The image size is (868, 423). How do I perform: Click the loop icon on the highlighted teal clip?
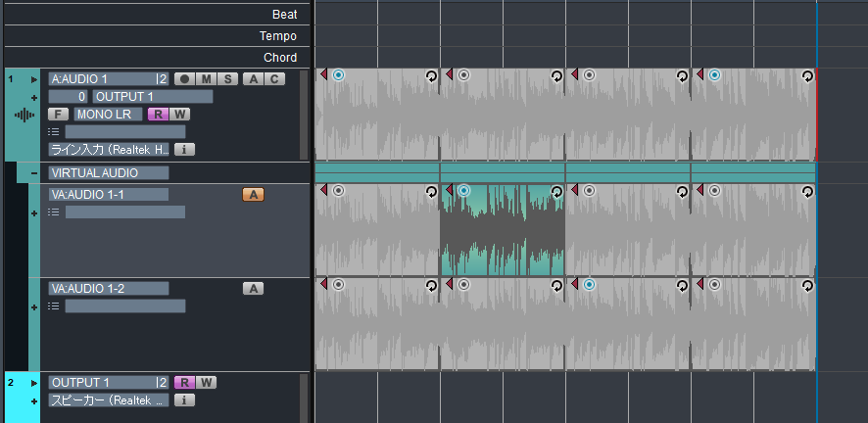point(556,192)
